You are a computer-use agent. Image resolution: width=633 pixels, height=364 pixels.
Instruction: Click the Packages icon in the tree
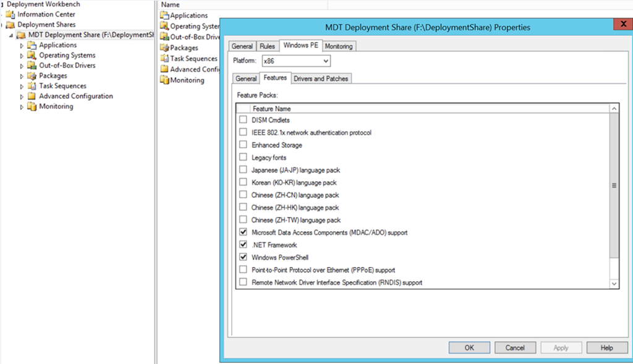pos(32,76)
